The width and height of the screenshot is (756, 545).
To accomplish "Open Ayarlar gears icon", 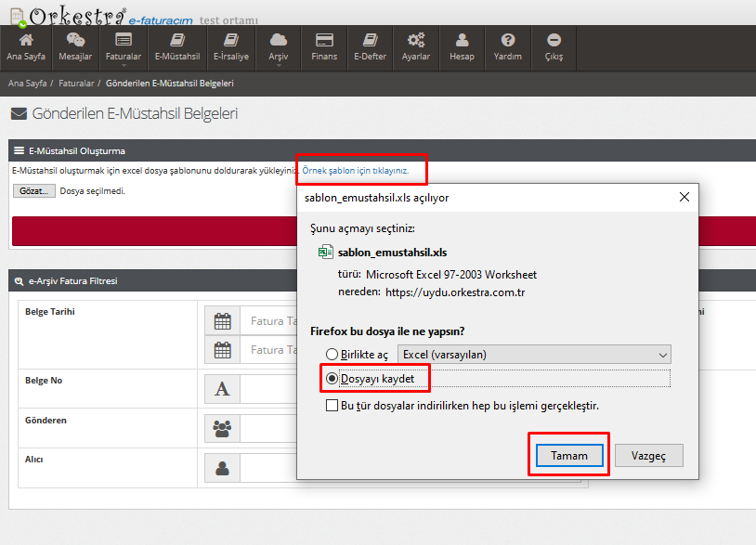I will click(x=416, y=41).
